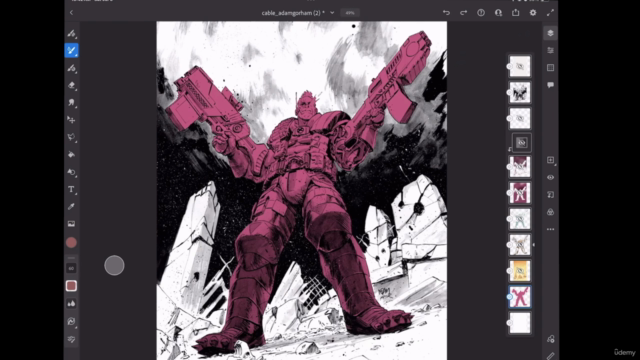Open the water flow droplets control

71,303
